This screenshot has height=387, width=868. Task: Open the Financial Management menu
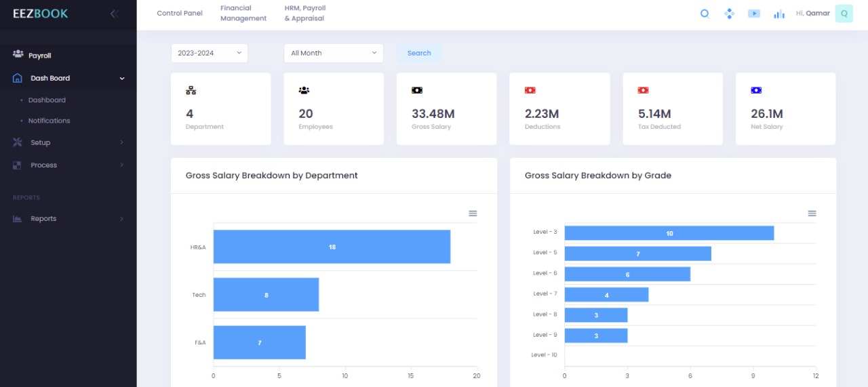tap(243, 14)
